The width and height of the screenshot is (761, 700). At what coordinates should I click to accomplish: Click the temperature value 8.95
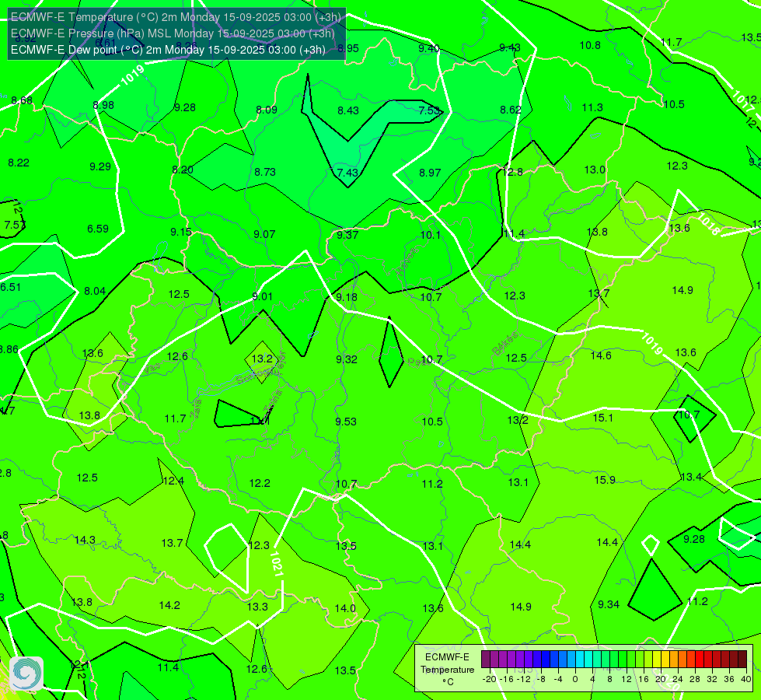pos(348,48)
